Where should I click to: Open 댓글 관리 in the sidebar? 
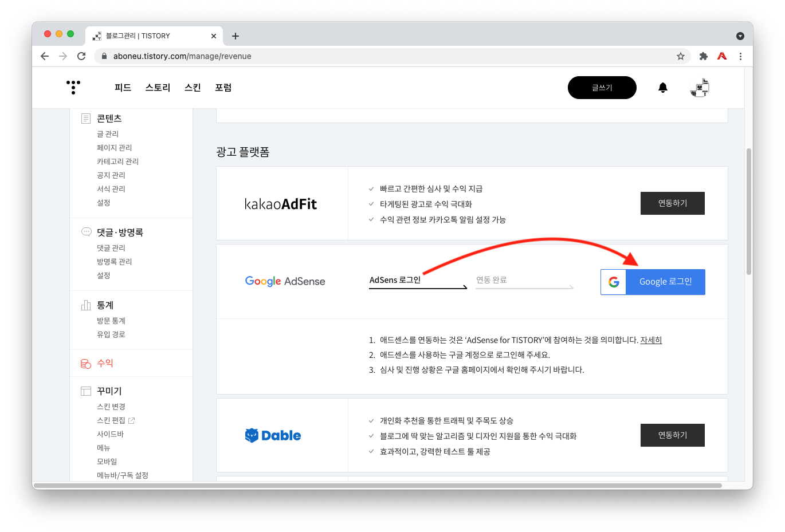[111, 248]
